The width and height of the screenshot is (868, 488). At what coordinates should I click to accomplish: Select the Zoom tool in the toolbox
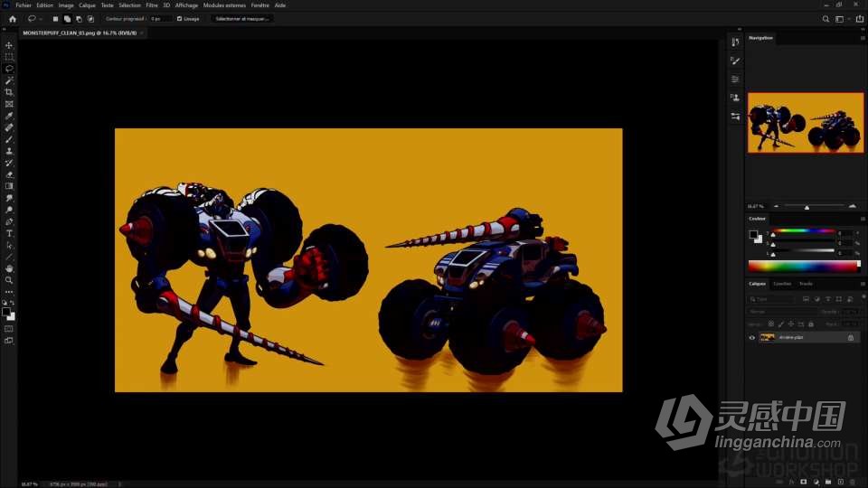tap(9, 280)
